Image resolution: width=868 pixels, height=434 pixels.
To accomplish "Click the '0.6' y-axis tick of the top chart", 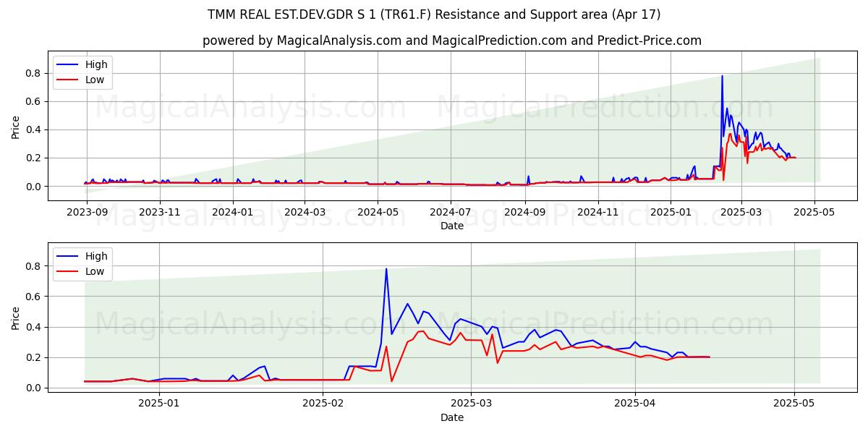I will coord(35,101).
